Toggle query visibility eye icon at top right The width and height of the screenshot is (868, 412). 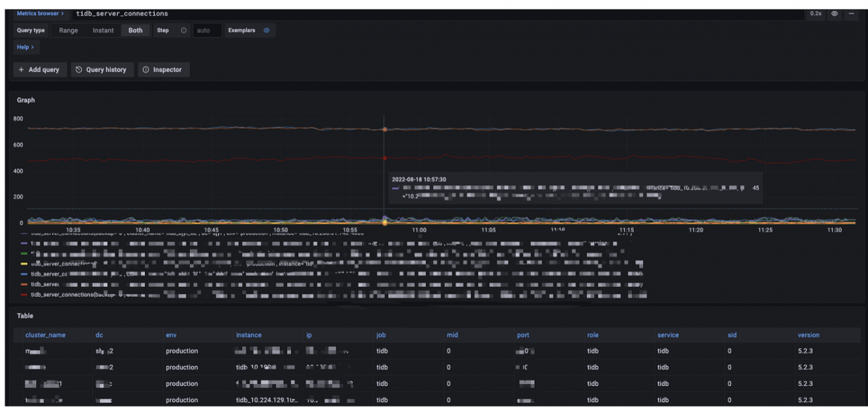[x=835, y=14]
